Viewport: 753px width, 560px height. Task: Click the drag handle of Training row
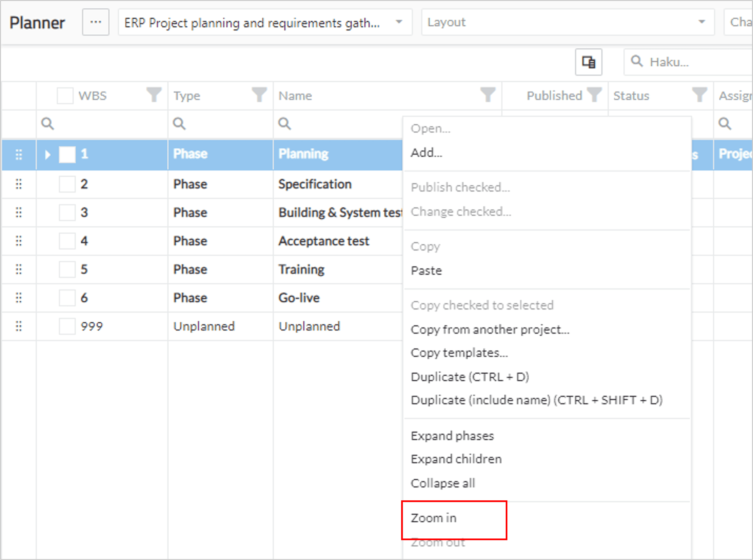[x=19, y=269]
